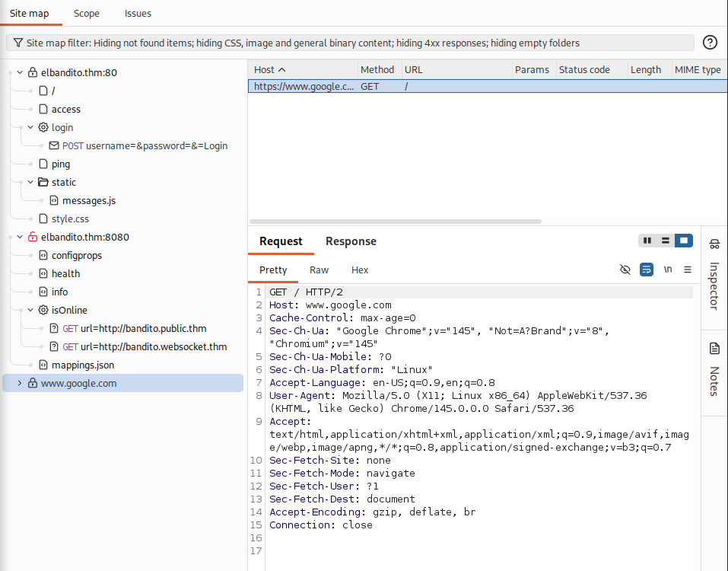Click the horizontal scrollbar under the requests table
Viewport: 728px width, 571px height.
pyautogui.click(x=396, y=221)
